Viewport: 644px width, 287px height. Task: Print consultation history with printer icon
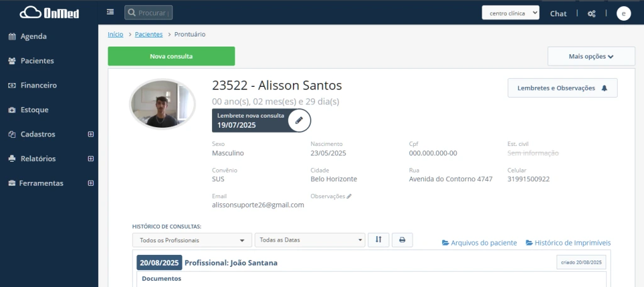coord(402,240)
